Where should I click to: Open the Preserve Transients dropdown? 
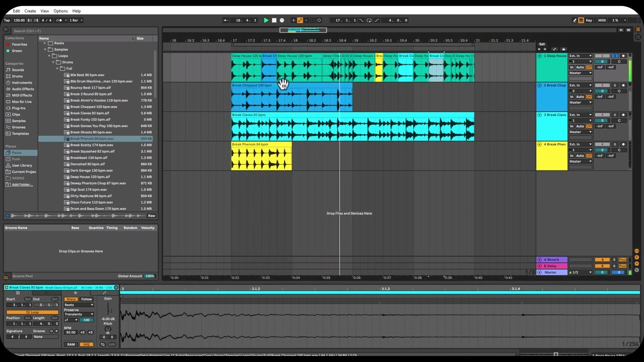[78, 314]
